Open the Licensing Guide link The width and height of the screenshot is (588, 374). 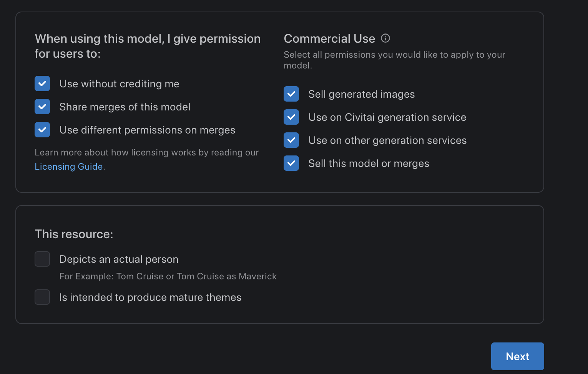pyautogui.click(x=69, y=167)
